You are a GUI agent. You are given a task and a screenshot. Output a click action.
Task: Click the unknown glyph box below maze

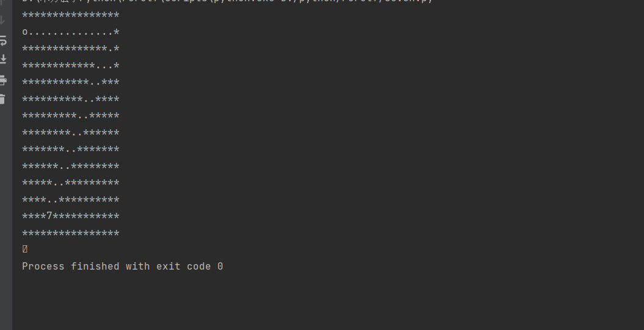pos(24,249)
